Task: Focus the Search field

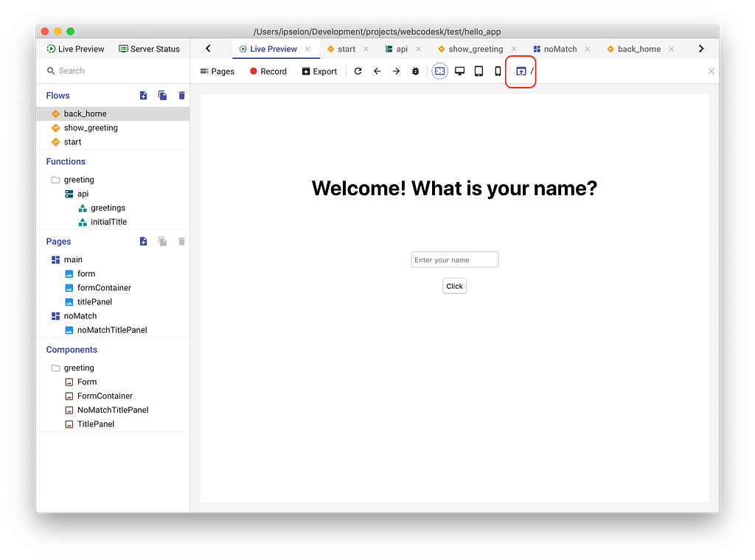Action: coord(113,71)
